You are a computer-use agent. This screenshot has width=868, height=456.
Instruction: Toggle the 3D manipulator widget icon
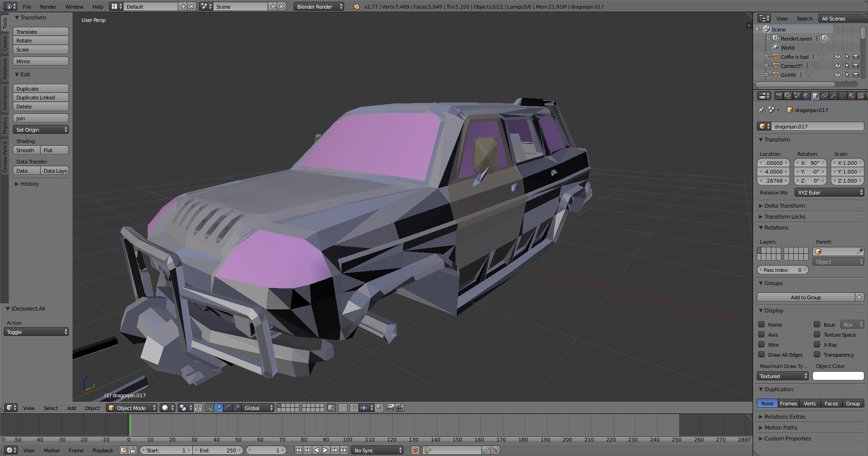pos(209,408)
